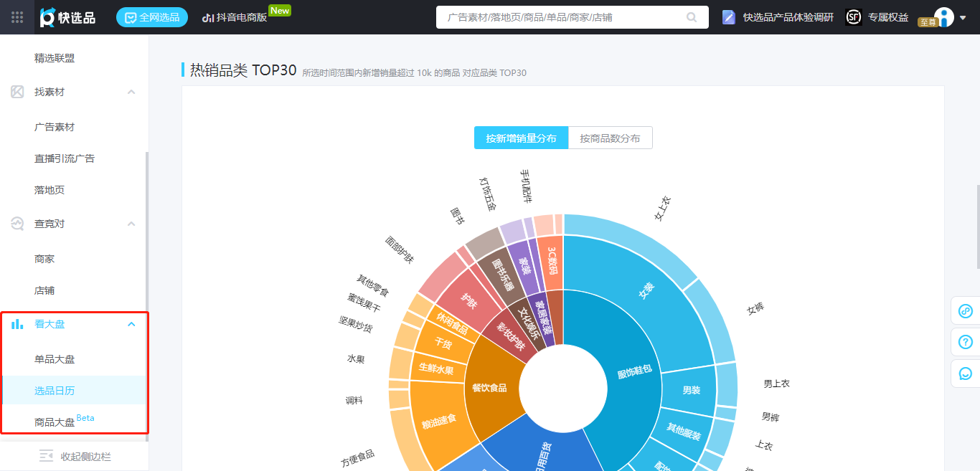Open the floating help question icon
The image size is (980, 471).
(x=966, y=342)
